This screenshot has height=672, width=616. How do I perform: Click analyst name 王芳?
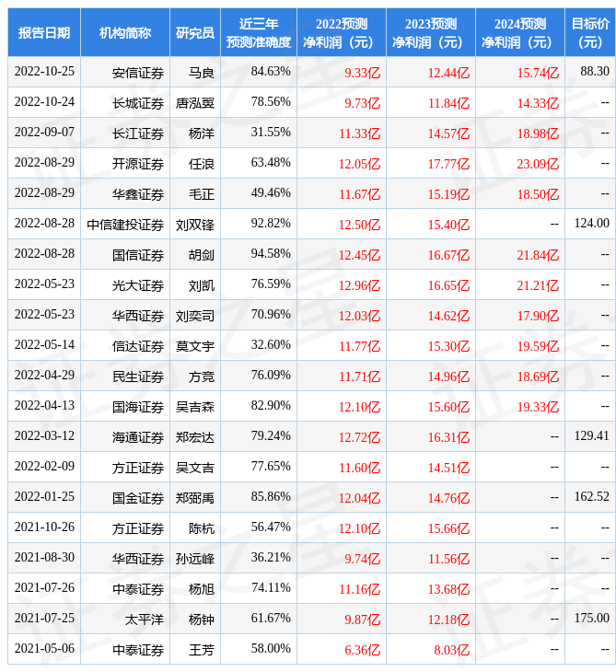pyautogui.click(x=202, y=650)
